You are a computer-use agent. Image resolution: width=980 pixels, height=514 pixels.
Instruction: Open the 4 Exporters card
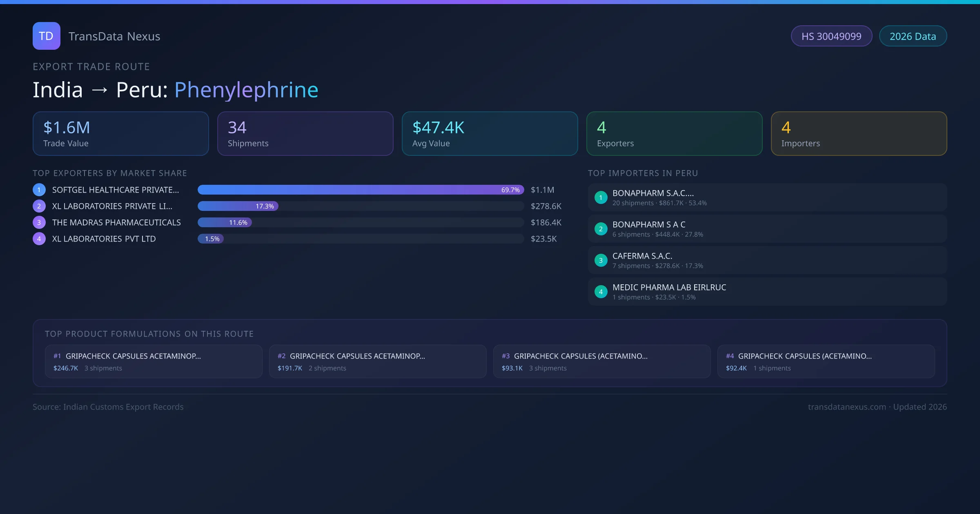tap(674, 134)
